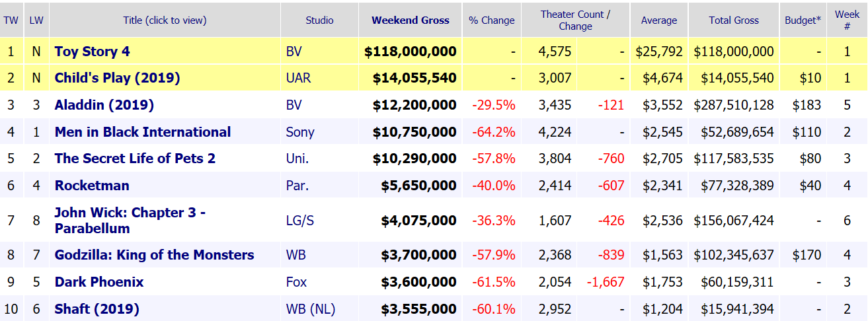868x321 pixels.
Task: Sort by Weekend Gross column header
Action: 410,20
